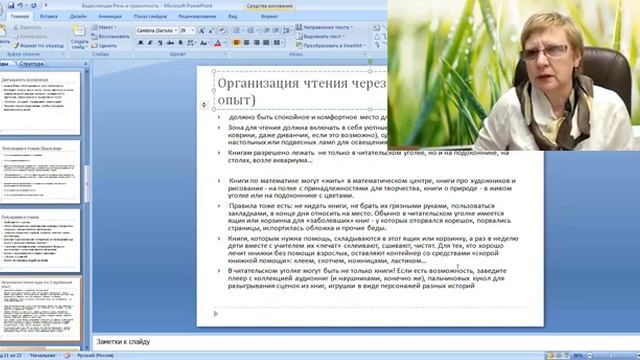Expand the Layout (Макет) dropdown
Screen dimensions: 640x360
click(x=104, y=27)
